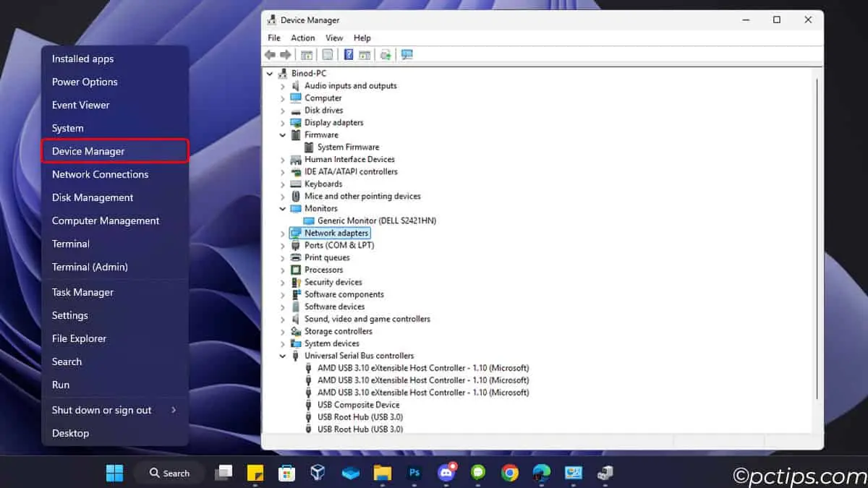Expand the Audio inputs and outputs node
This screenshot has height=488, width=868.
point(283,86)
